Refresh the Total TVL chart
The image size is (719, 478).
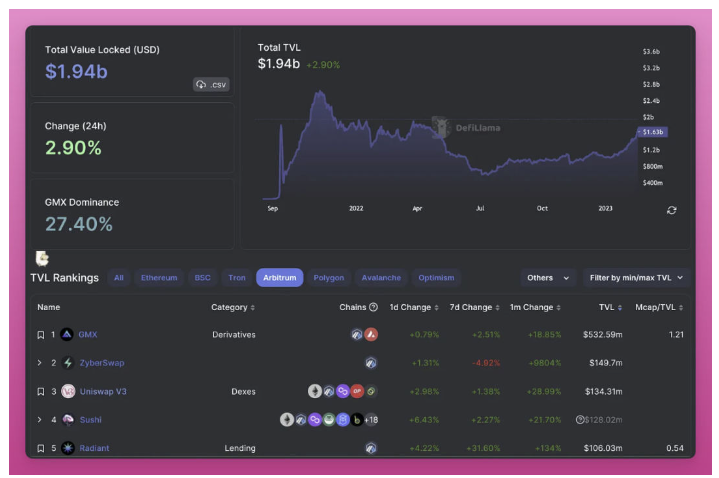click(671, 210)
